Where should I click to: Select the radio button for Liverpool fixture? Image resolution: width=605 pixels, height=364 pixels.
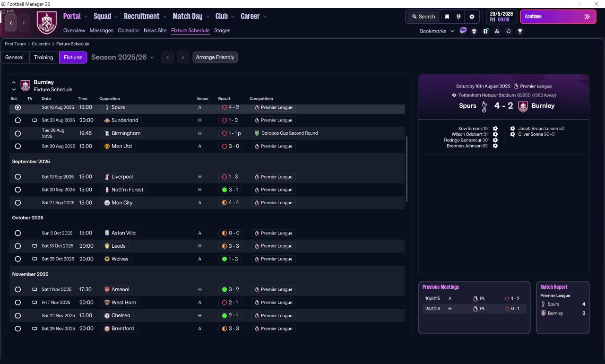tap(18, 177)
